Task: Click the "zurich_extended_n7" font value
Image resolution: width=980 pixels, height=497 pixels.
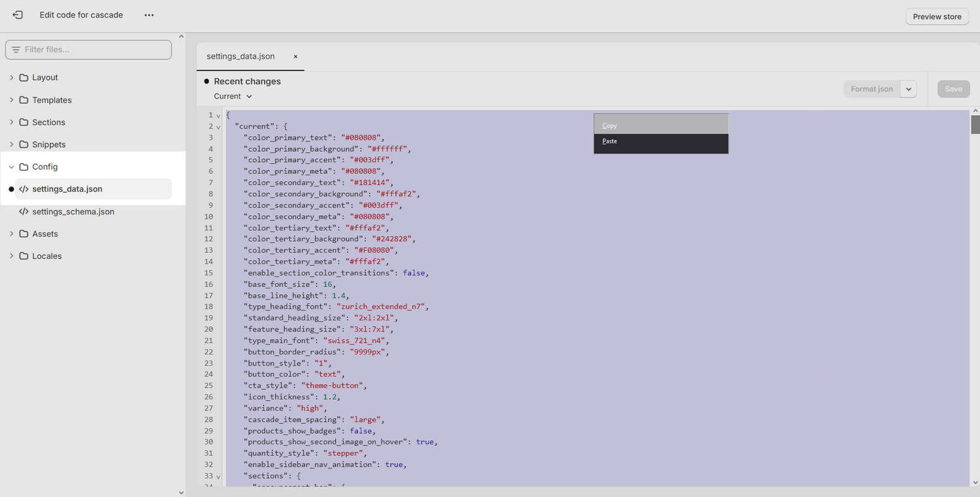Action: click(382, 307)
